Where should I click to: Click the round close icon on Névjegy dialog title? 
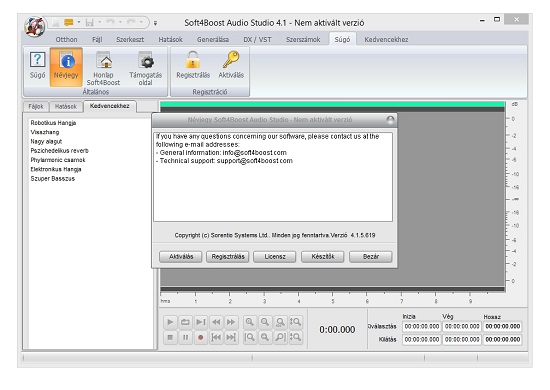390,120
